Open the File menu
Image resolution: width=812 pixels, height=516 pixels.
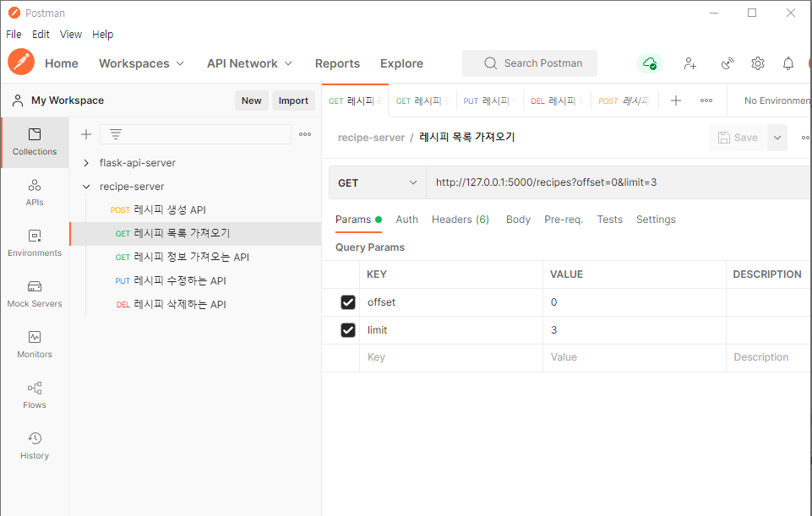coord(14,34)
